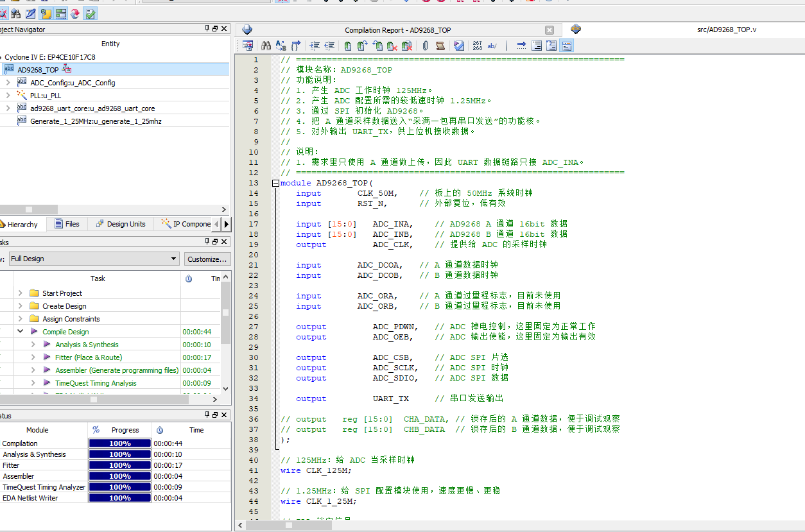The image size is (805, 532).
Task: Click the Find binoculars icon in the editor toolbar
Action: [265, 46]
